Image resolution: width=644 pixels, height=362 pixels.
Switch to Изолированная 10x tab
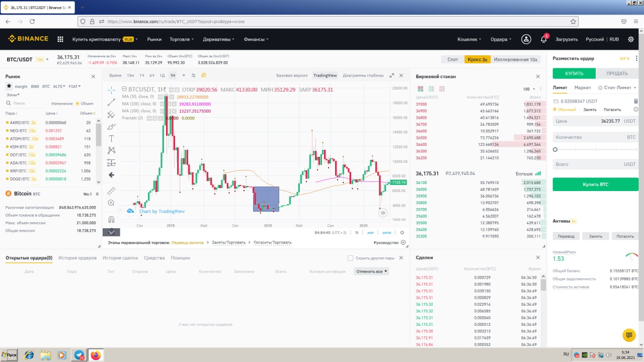coord(515,59)
